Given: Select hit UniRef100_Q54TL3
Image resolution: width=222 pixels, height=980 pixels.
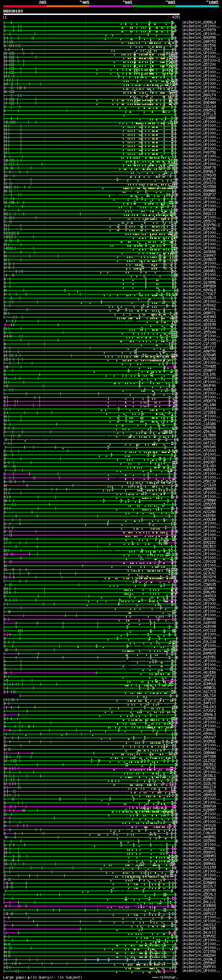Looking at the screenshot, I should 199,49.
